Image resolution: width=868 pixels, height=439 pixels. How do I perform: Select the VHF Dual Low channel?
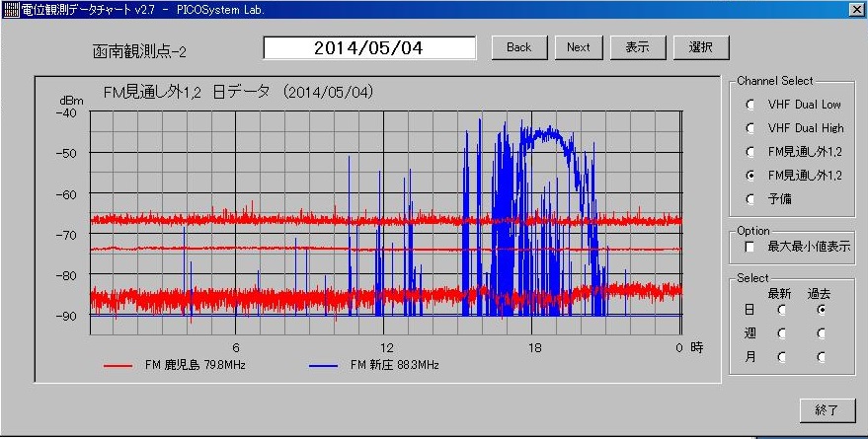[x=750, y=104]
